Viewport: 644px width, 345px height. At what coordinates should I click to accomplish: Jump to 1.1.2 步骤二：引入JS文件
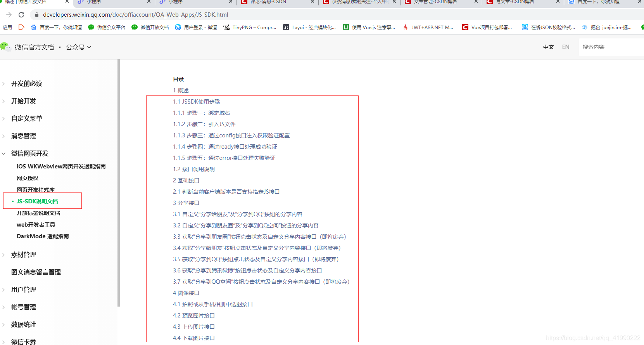click(x=204, y=124)
